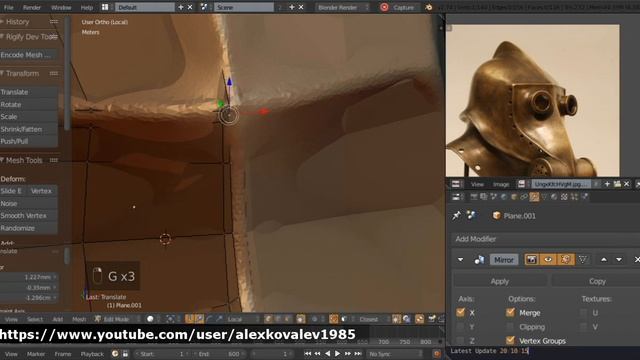This screenshot has height=360, width=640.
Task: Toggle Mirror modifier render camera icon
Action: [531, 260]
